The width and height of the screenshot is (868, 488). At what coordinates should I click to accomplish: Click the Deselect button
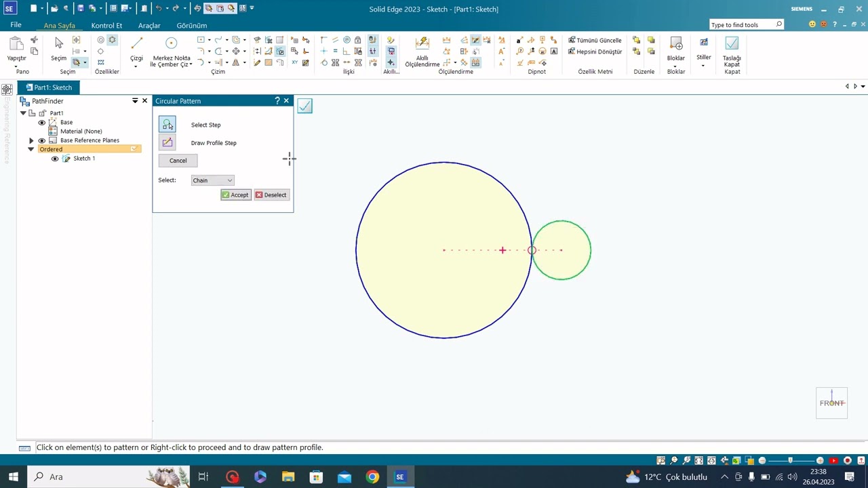coord(271,195)
